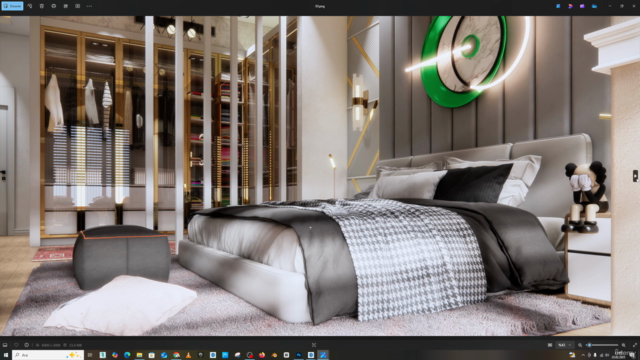
Task: Open Firefox from the taskbar
Action: (x=262, y=355)
